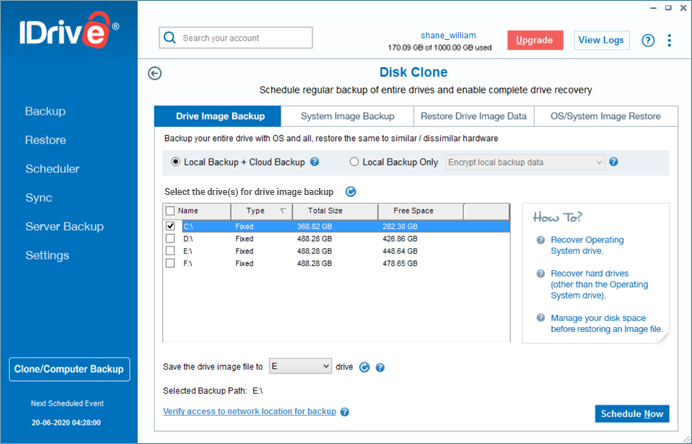Open Encrypt local backup data dropdown

(x=525, y=162)
